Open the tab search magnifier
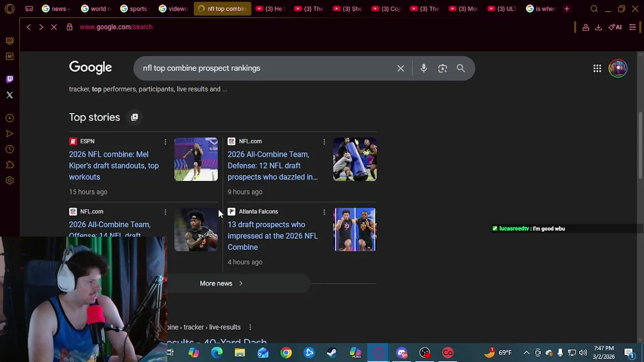Image resolution: width=644 pixels, height=362 pixels. [x=594, y=9]
